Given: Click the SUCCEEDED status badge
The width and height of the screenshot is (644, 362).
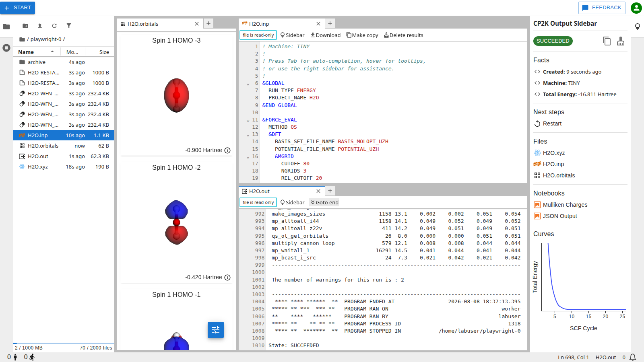Looking at the screenshot, I should 553,41.
